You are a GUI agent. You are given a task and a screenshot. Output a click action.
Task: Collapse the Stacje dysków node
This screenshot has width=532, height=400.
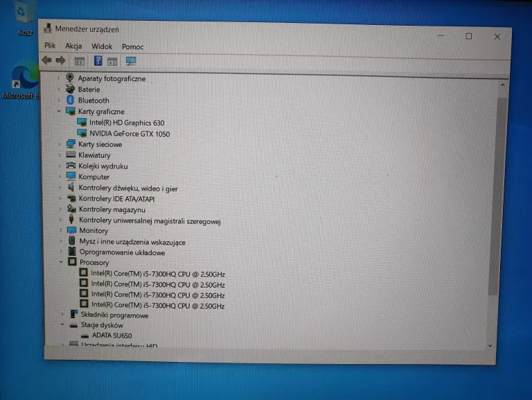click(62, 324)
